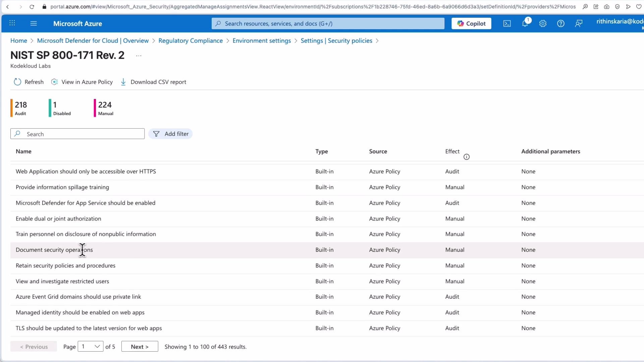Select Provide information spillage training row

click(327, 187)
